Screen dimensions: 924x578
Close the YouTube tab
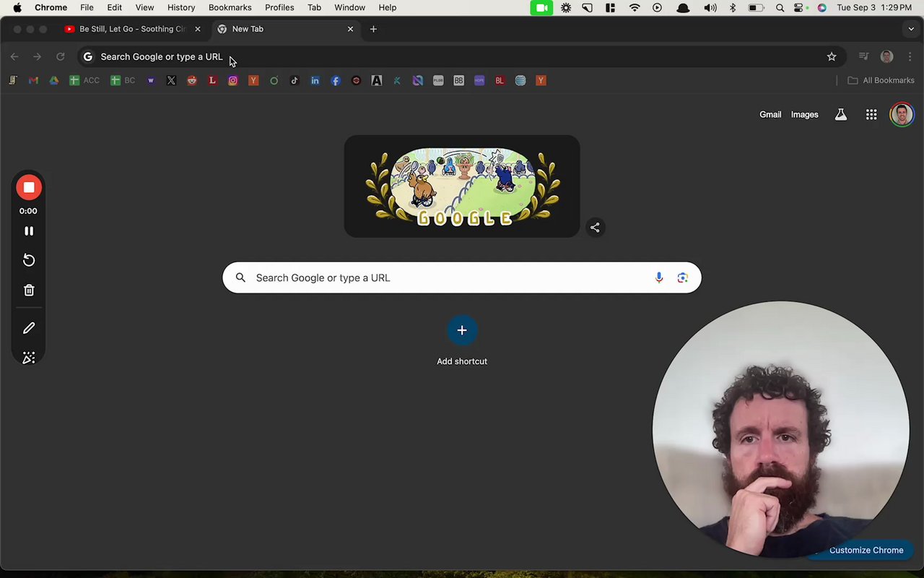pyautogui.click(x=198, y=29)
